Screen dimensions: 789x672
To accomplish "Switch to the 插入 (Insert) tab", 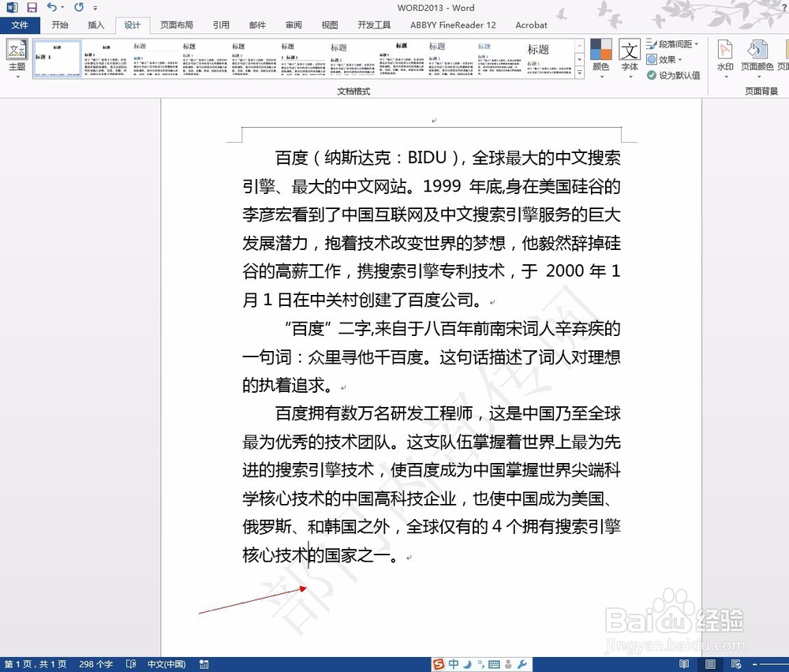I will pyautogui.click(x=95, y=24).
